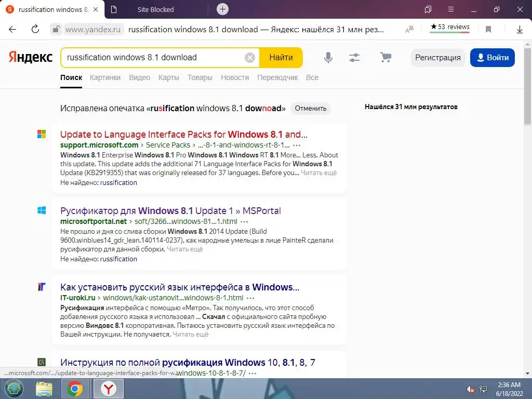Reload the page with the refresh icon

[35, 30]
